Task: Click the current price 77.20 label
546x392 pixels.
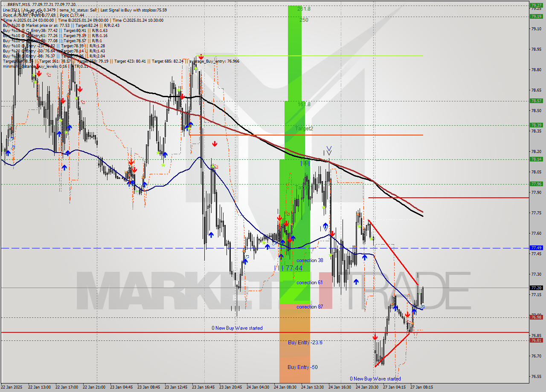Action: [x=536, y=288]
